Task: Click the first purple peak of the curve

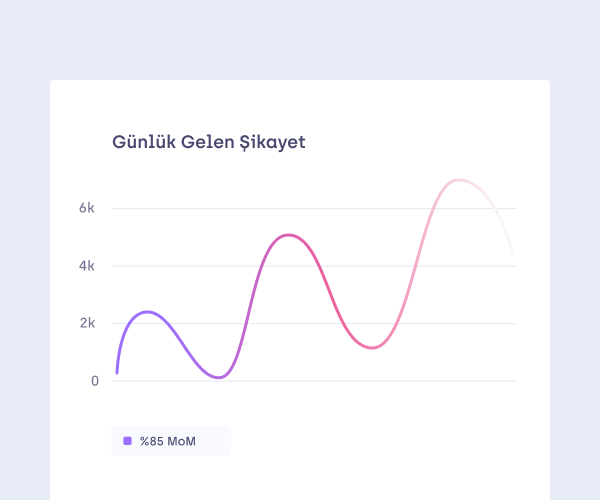Action: tap(148, 312)
